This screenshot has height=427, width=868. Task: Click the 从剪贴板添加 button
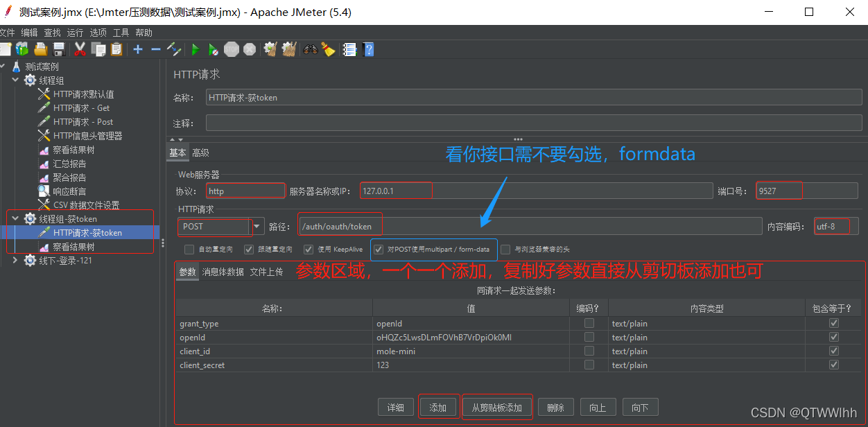tap(496, 407)
